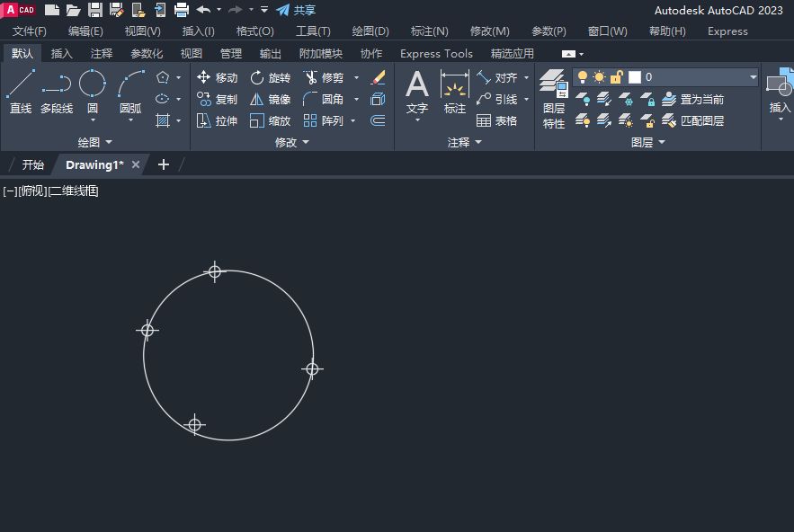Switch to the Insert (插入) ribbon tab
Screen dimensions: 794x532
pyautogui.click(x=62, y=54)
